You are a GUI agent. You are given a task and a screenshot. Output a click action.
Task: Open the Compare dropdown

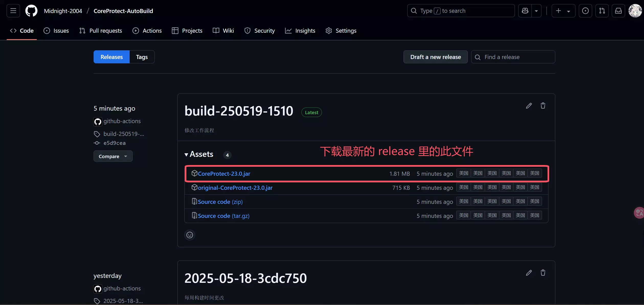pyautogui.click(x=113, y=156)
